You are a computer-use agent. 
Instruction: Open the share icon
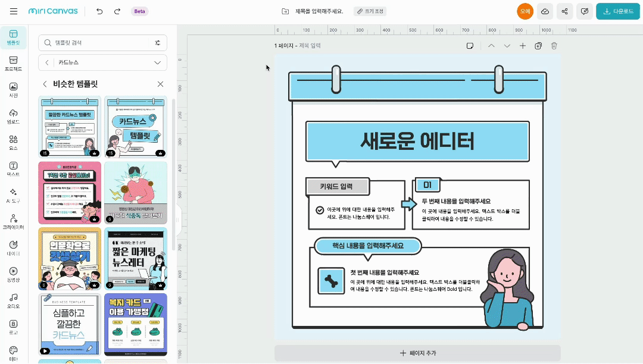564,11
